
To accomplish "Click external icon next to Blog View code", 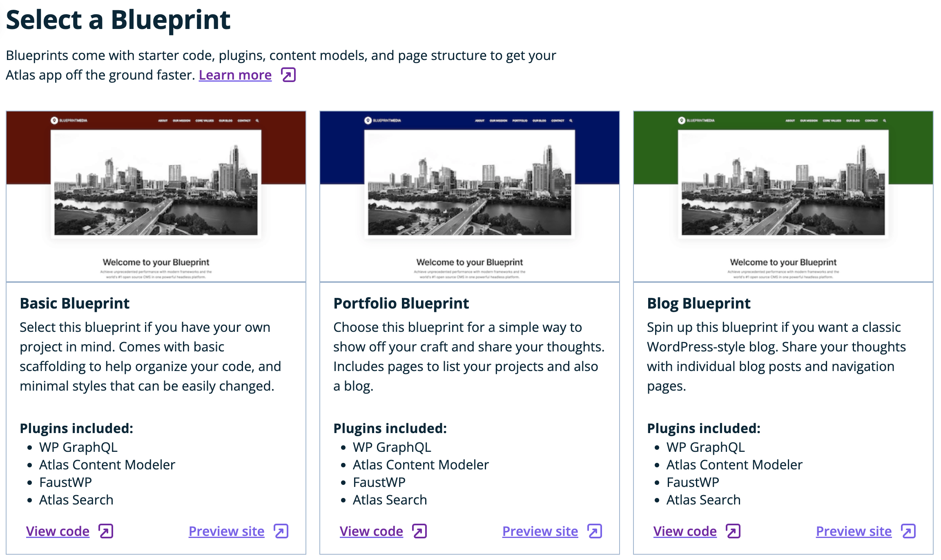I will coord(734,531).
